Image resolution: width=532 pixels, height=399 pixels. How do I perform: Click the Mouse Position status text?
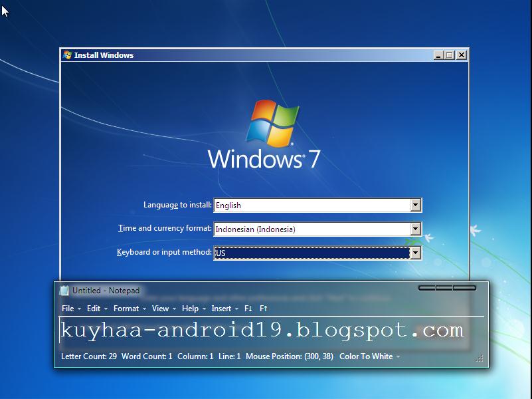tap(290, 356)
